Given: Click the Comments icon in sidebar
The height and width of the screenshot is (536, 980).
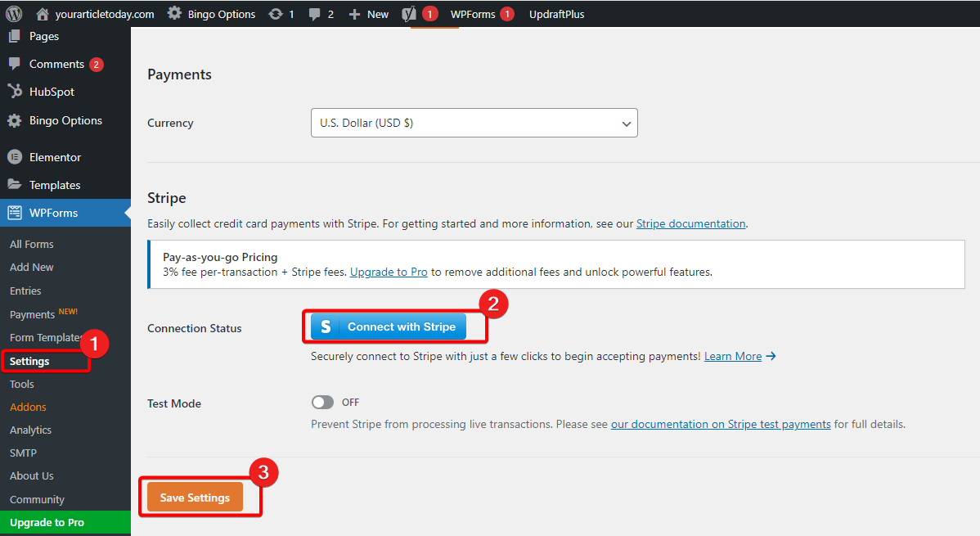Looking at the screenshot, I should (x=14, y=64).
